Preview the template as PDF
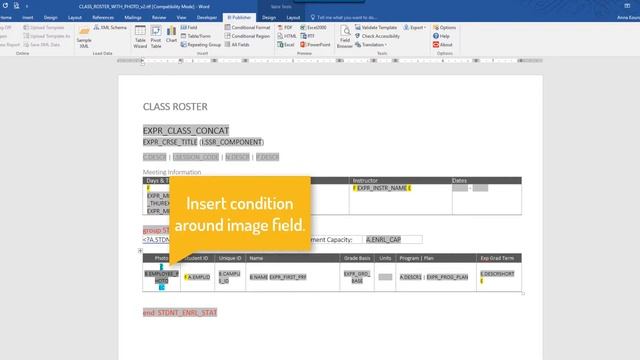Image resolution: width=640 pixels, height=360 pixels. pyautogui.click(x=285, y=27)
